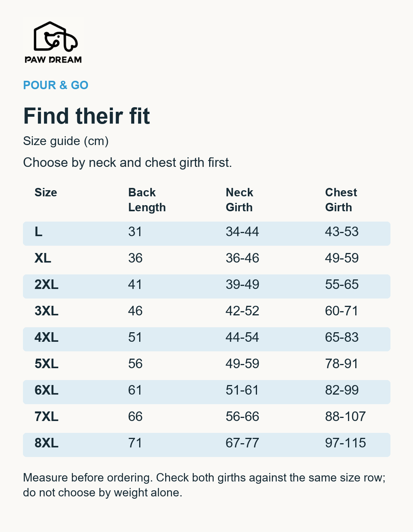413x532 pixels.
Task: Select the Neck Girth column header
Action: (x=239, y=200)
